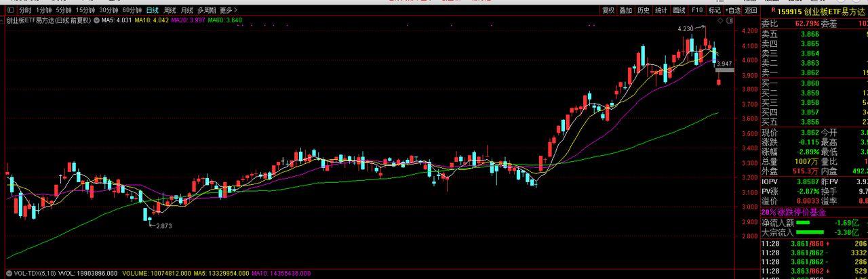Click the panel toggle icon before 分时
The width and height of the screenshot is (868, 279).
pos(10,10)
